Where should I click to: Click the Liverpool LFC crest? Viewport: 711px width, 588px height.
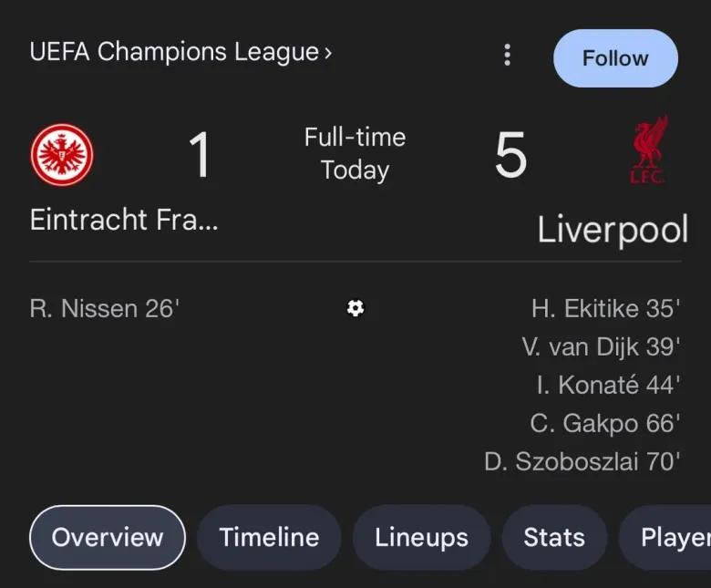pos(649,150)
